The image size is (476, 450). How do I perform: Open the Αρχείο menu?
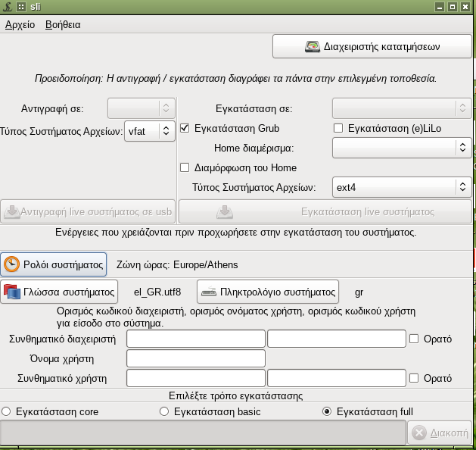tap(20, 24)
